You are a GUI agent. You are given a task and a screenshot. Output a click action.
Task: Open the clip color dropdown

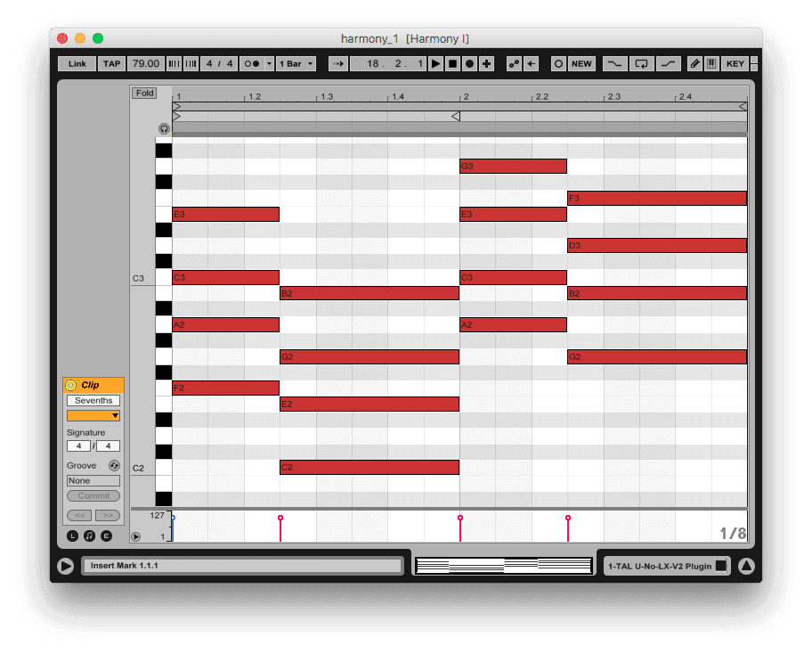tap(93, 415)
